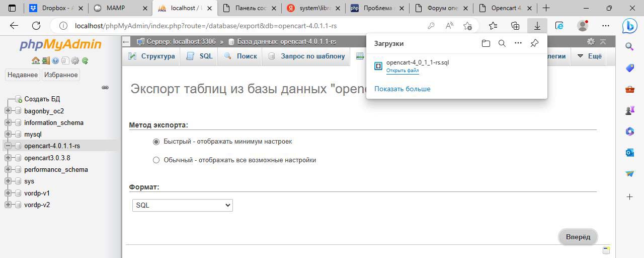Search downloads using the magnifier icon
This screenshot has width=644, height=258.
click(x=502, y=43)
